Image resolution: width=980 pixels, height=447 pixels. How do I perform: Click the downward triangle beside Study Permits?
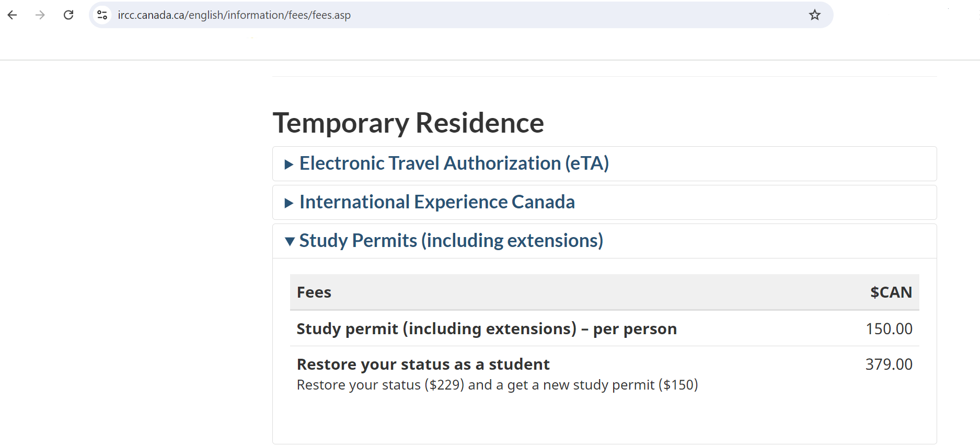pos(289,241)
